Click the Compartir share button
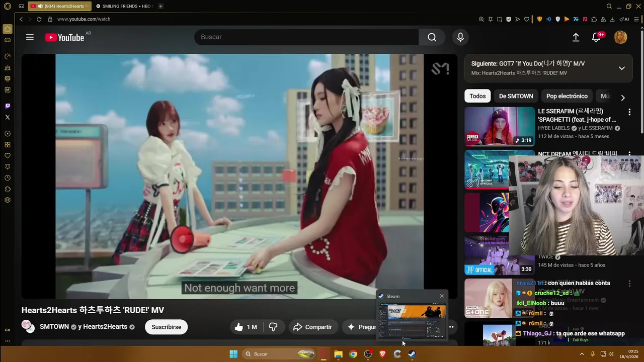This screenshot has width=644, height=362. click(x=312, y=327)
